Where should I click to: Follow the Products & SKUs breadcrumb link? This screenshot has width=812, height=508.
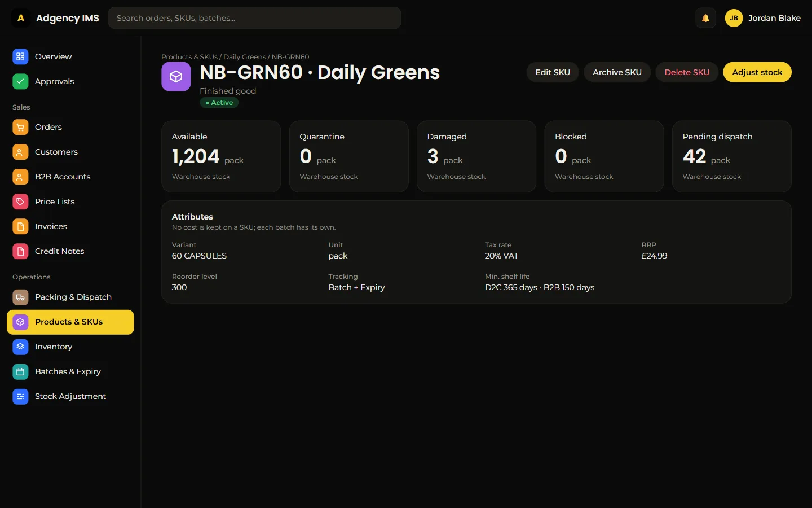coord(189,57)
